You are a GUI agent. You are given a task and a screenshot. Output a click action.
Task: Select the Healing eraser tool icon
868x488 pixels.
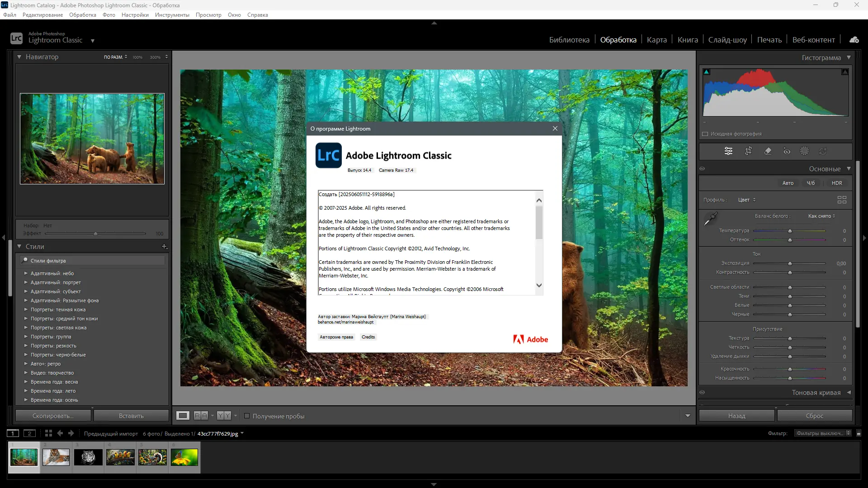point(768,151)
